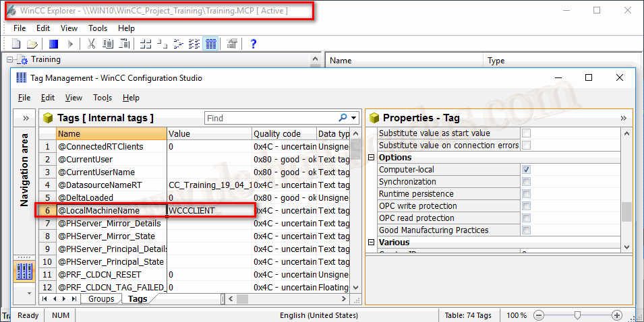Open help with the question mark icon
This screenshot has height=322, width=644.
coord(254,44)
